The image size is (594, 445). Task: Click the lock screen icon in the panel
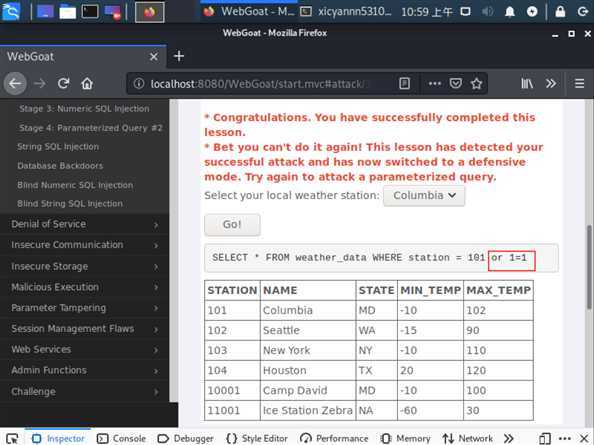click(x=560, y=12)
